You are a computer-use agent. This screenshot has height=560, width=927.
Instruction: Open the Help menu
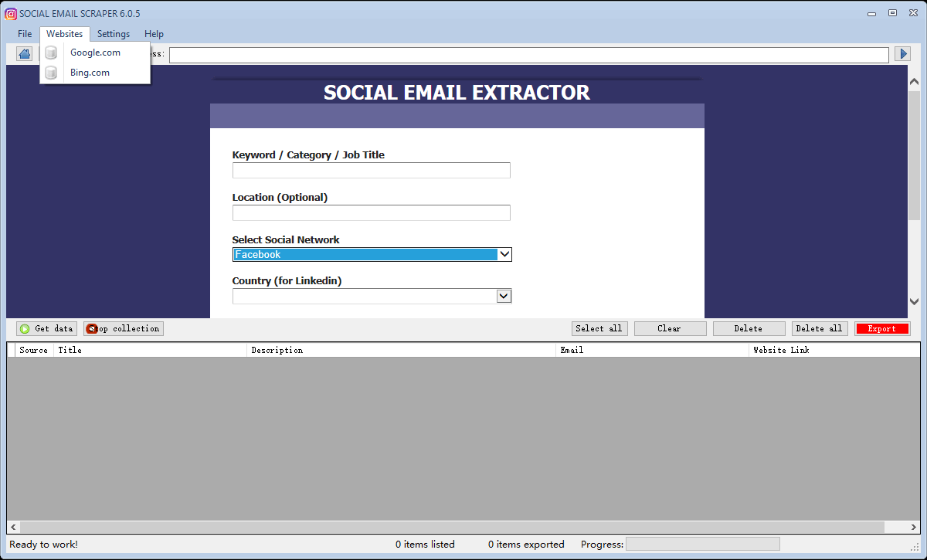coord(154,34)
